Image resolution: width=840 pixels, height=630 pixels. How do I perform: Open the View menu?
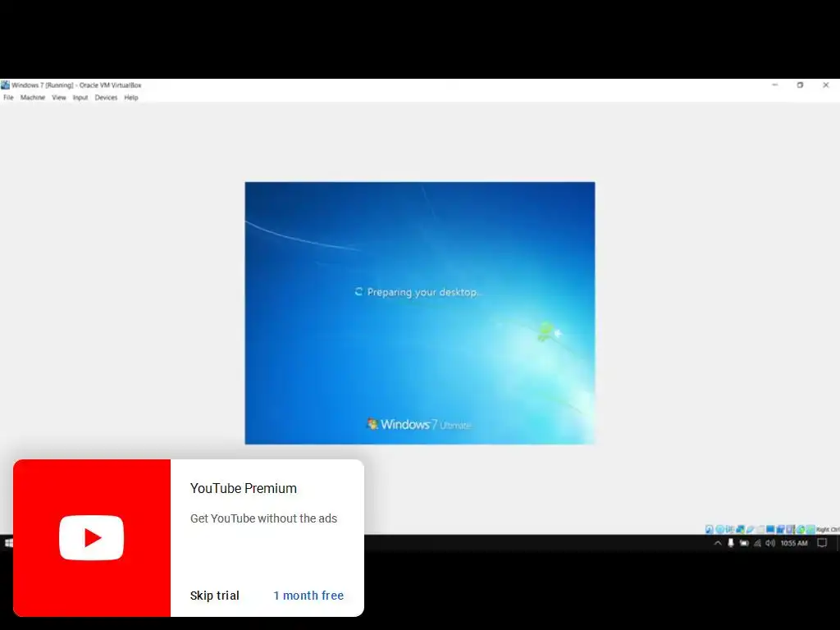pos(59,98)
